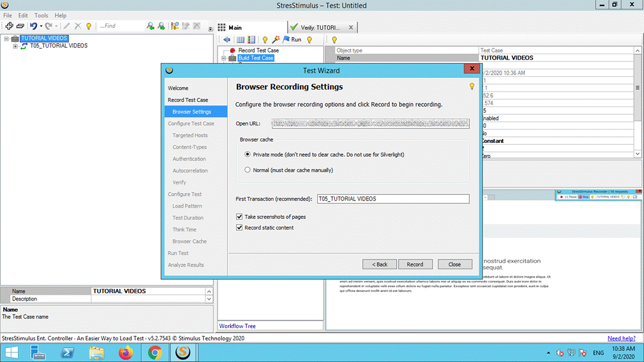644x362 pixels.
Task: Click the remove (minus) toolbar icon
Action: click(20, 26)
